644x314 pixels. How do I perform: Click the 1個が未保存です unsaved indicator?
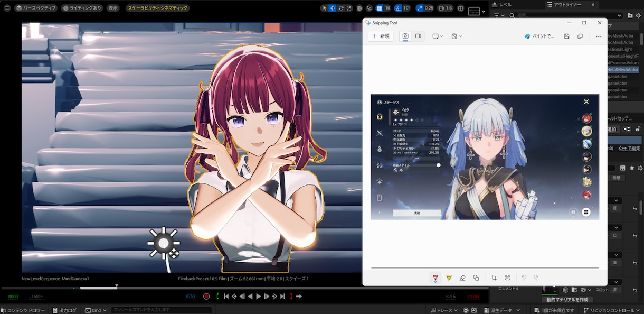pyautogui.click(x=554, y=310)
